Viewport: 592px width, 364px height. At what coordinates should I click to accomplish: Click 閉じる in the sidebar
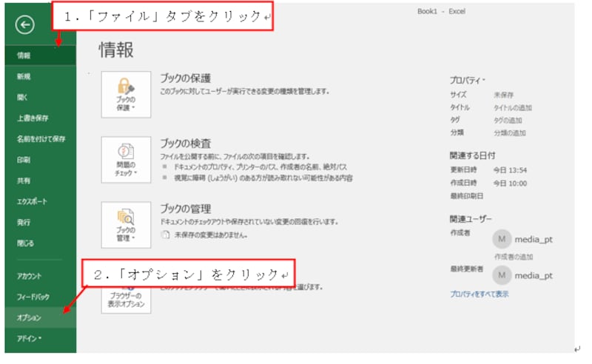(41, 243)
